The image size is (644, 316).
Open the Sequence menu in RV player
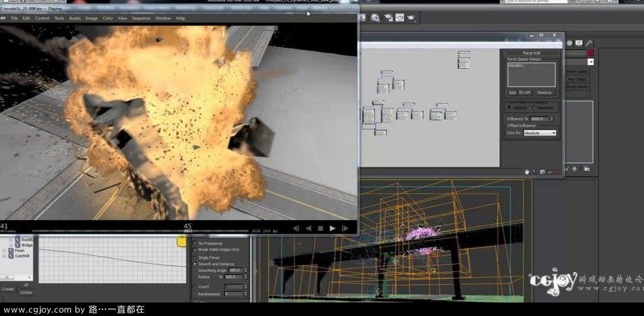(x=141, y=18)
